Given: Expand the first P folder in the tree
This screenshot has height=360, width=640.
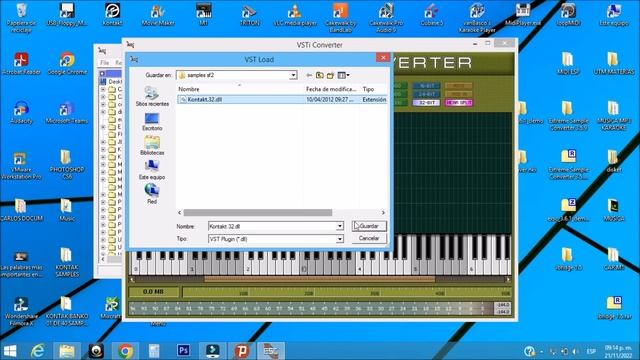Looking at the screenshot, I should click(103, 202).
